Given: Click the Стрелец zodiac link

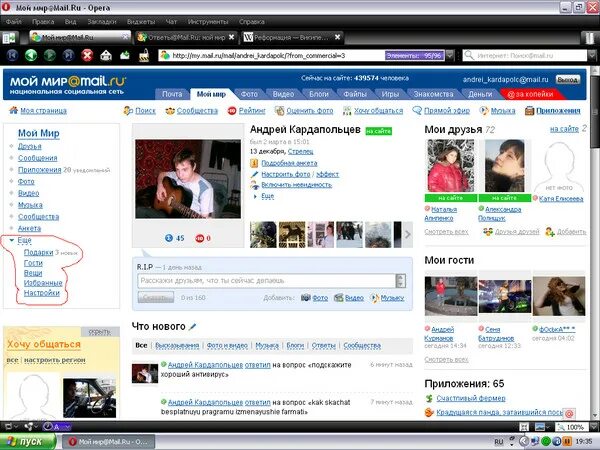Looking at the screenshot, I should point(300,152).
